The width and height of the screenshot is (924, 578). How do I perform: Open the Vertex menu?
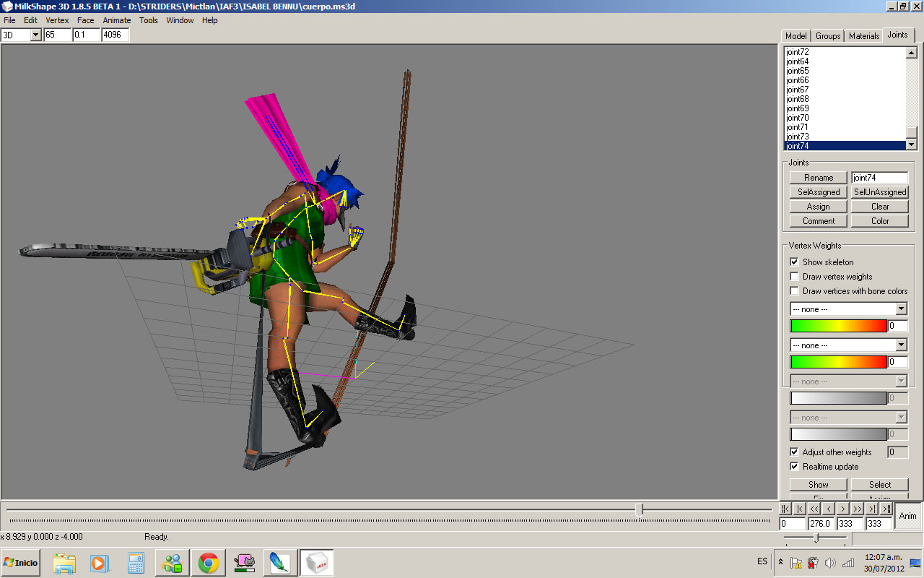[58, 20]
